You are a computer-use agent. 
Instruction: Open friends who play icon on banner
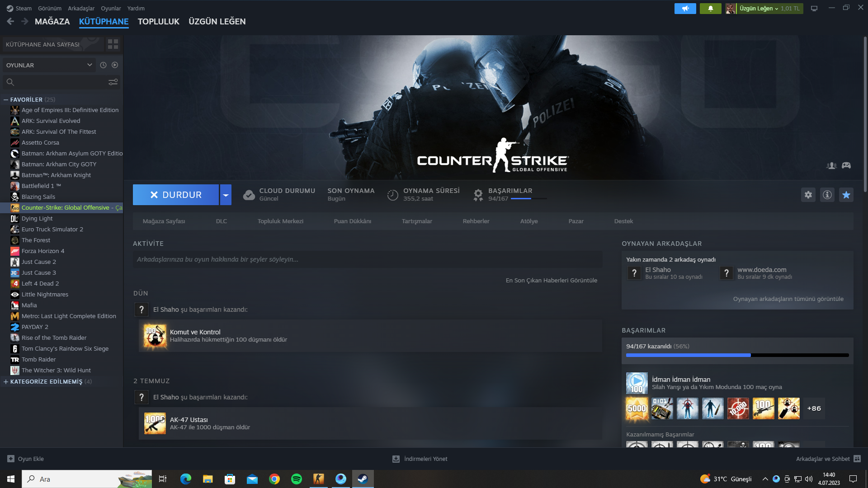click(831, 165)
